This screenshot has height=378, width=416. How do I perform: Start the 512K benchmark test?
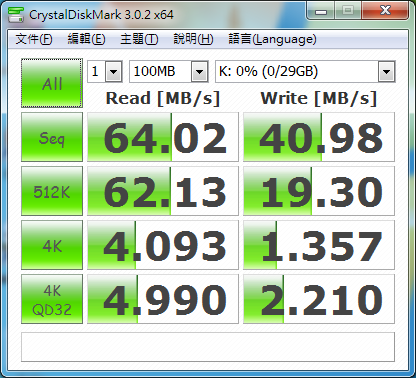click(x=52, y=191)
